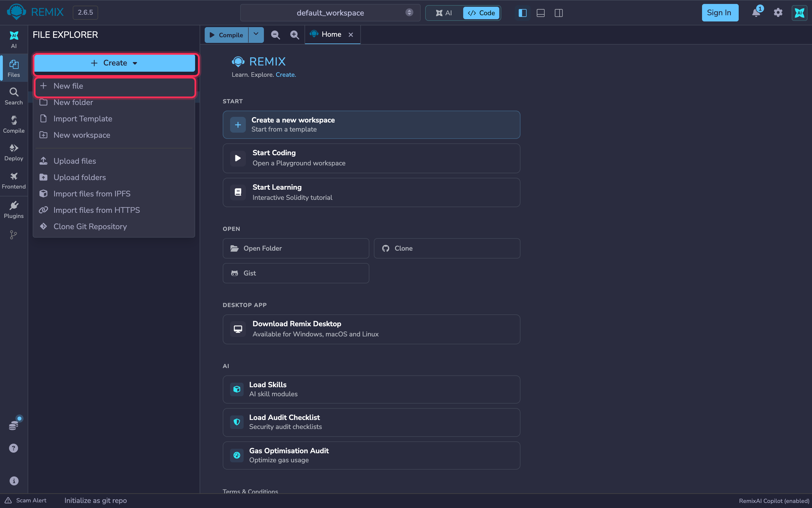This screenshot has height=508, width=812.
Task: Select Upload folders menu entry
Action: point(114,178)
